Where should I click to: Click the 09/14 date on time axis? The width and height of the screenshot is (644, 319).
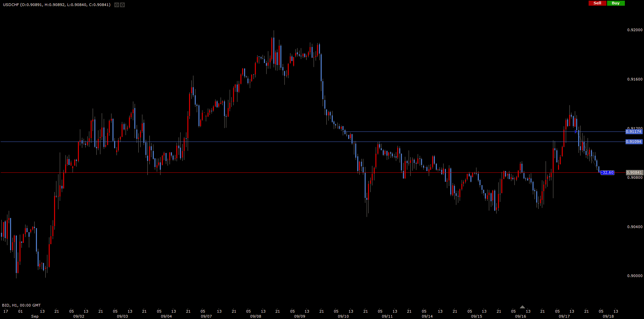pyautogui.click(x=427, y=316)
